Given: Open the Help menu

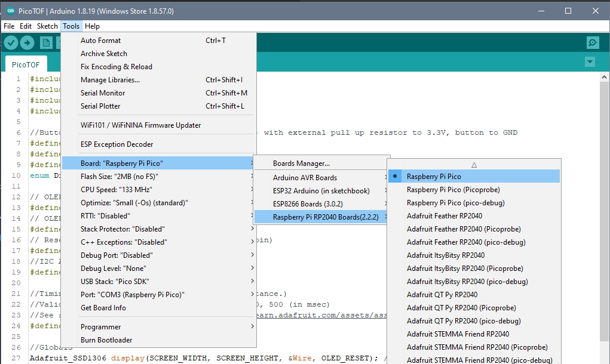Looking at the screenshot, I should (92, 26).
